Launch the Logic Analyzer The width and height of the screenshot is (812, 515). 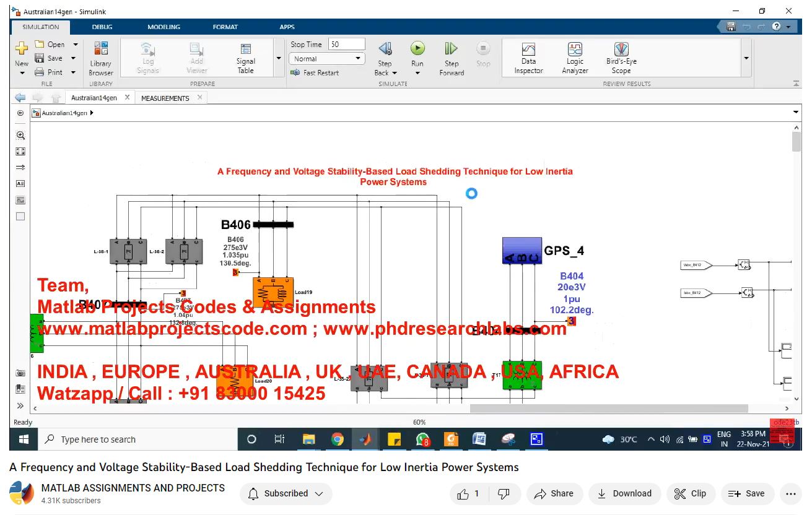coord(575,58)
